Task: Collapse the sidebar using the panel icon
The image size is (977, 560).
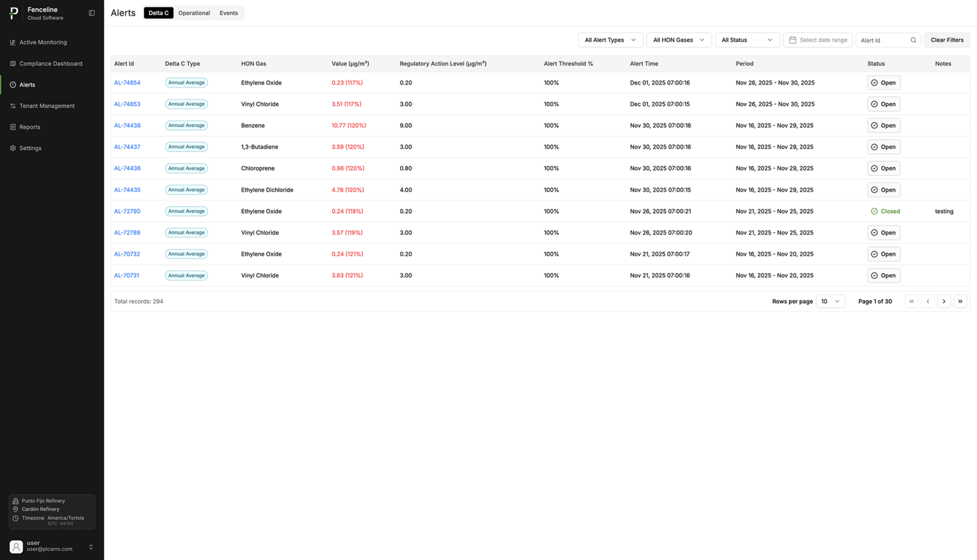Action: click(x=92, y=12)
